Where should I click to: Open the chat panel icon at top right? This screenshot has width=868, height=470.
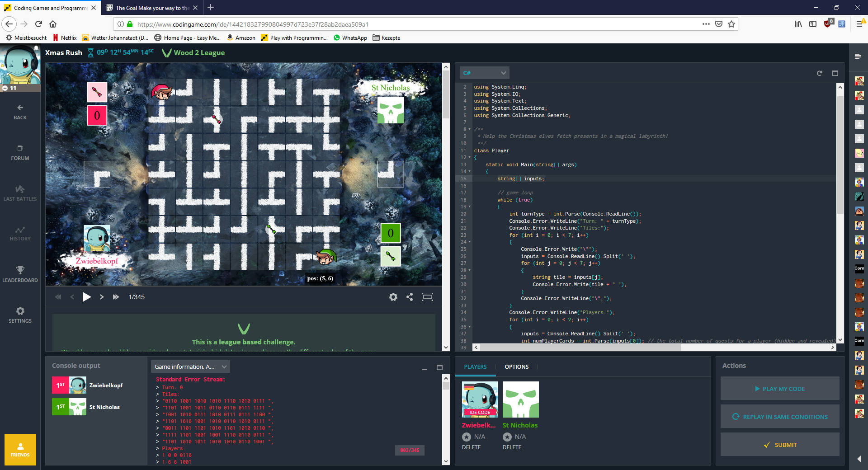(858, 56)
